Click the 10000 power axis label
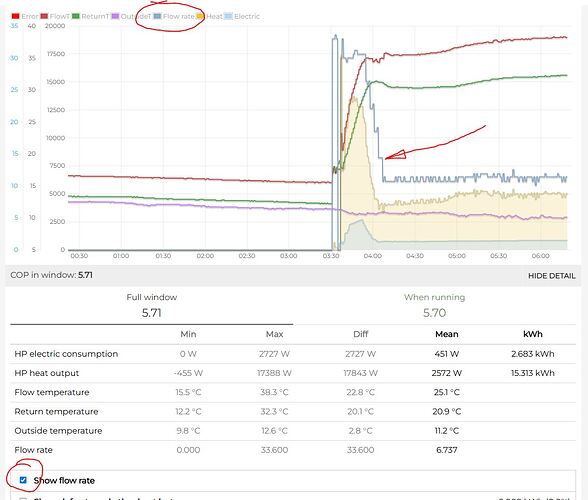Image resolution: width=588 pixels, height=500 pixels. coord(56,138)
